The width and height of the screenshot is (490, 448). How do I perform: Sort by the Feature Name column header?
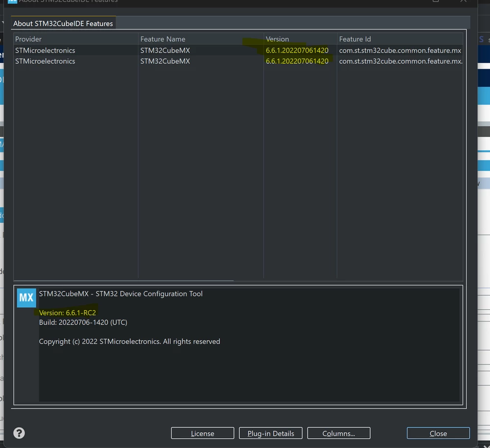pos(201,39)
